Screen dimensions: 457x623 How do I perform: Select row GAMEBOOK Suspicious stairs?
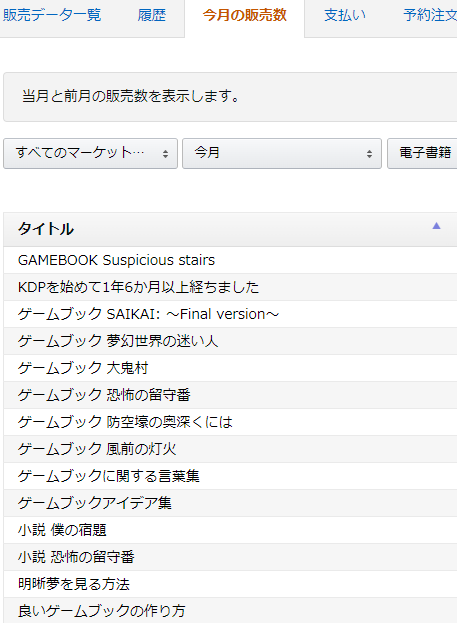230,260
